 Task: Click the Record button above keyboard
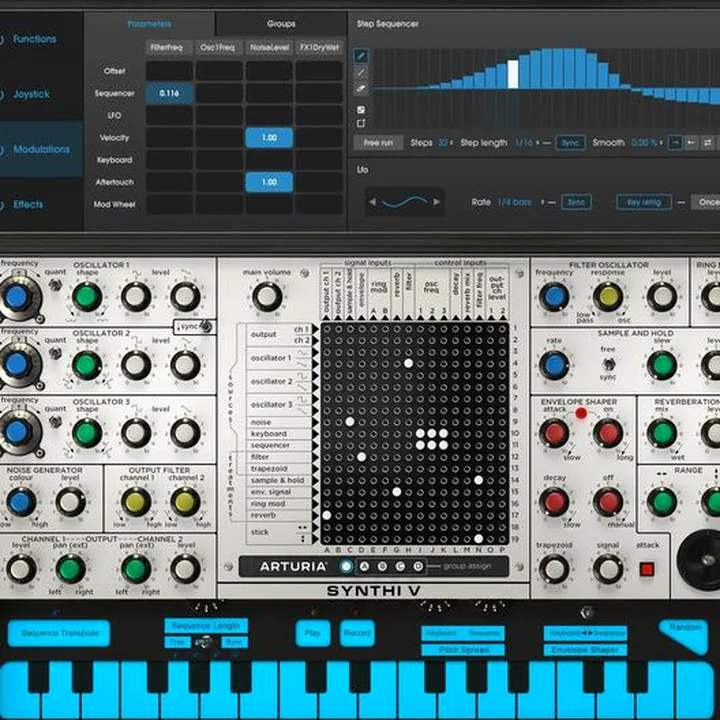tap(357, 633)
